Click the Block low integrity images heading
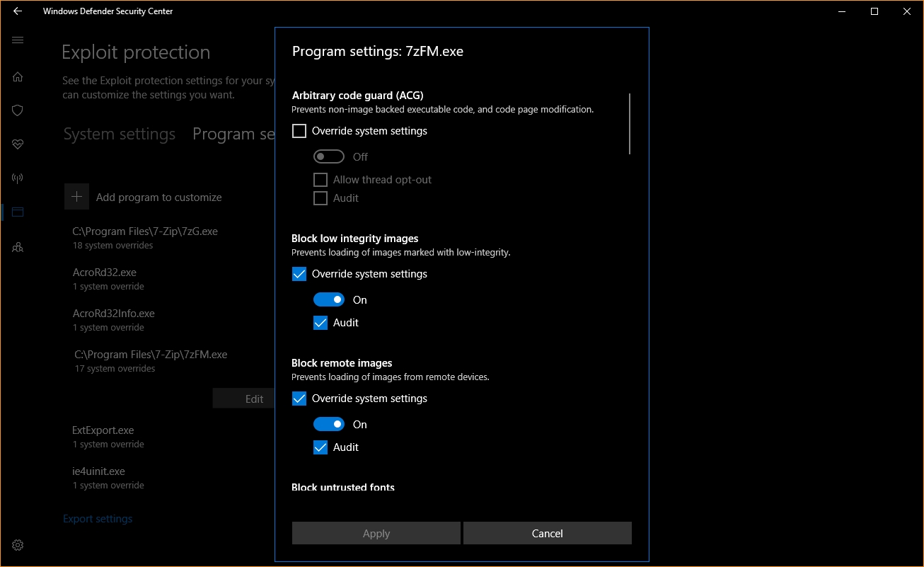Screen dimensions: 924x567 tap(355, 239)
